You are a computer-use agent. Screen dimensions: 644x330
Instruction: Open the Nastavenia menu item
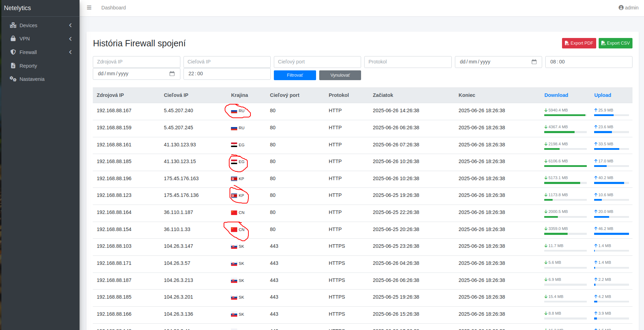click(x=32, y=79)
